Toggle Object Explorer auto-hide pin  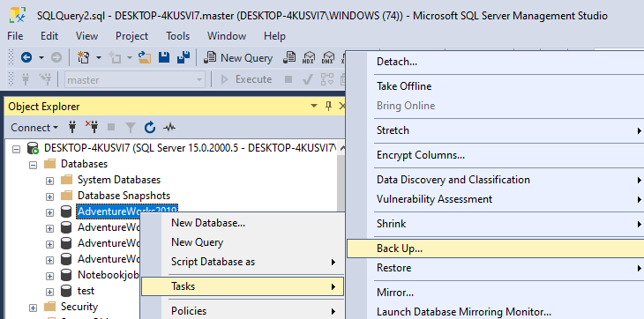[x=328, y=107]
